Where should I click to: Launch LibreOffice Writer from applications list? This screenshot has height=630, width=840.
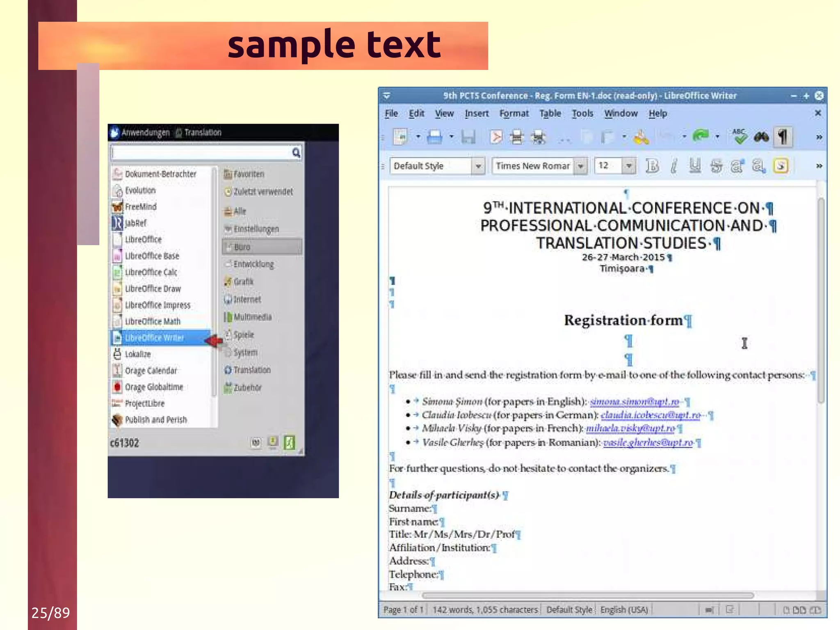154,338
